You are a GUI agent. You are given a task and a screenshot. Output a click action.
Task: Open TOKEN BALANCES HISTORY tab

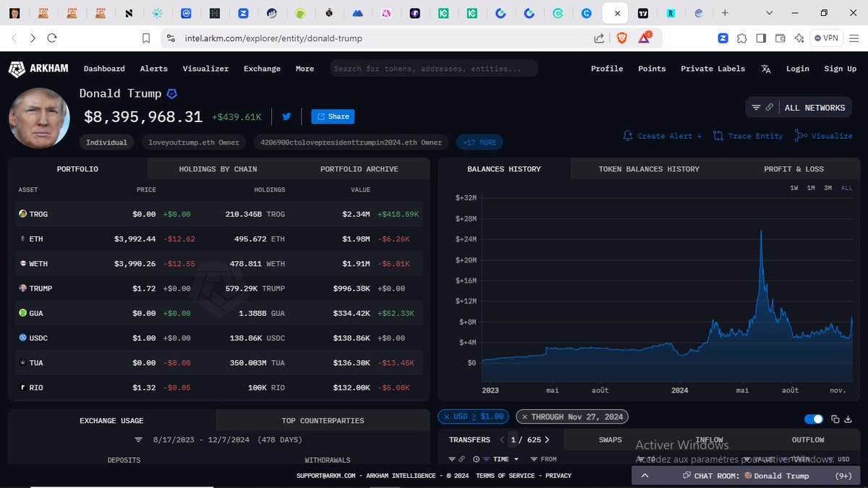649,169
